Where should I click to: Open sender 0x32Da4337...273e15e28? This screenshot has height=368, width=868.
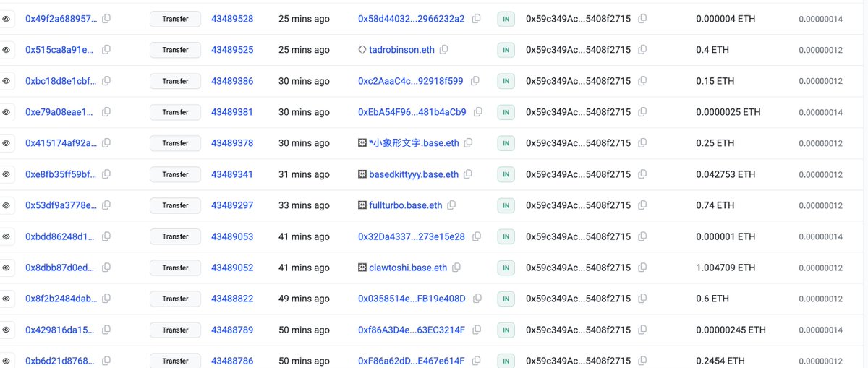412,236
